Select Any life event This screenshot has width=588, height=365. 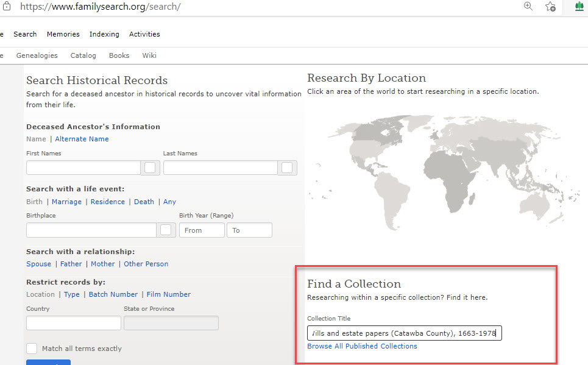click(169, 202)
